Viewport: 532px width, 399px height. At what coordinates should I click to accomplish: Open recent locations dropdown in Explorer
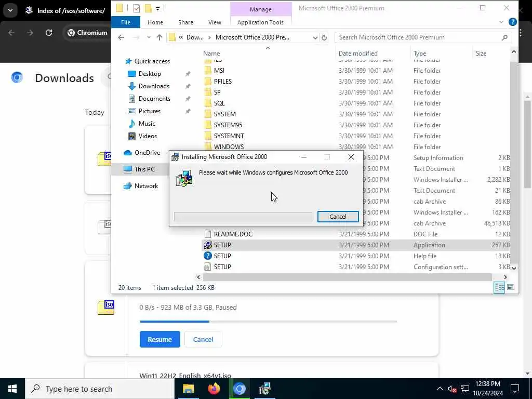click(149, 37)
